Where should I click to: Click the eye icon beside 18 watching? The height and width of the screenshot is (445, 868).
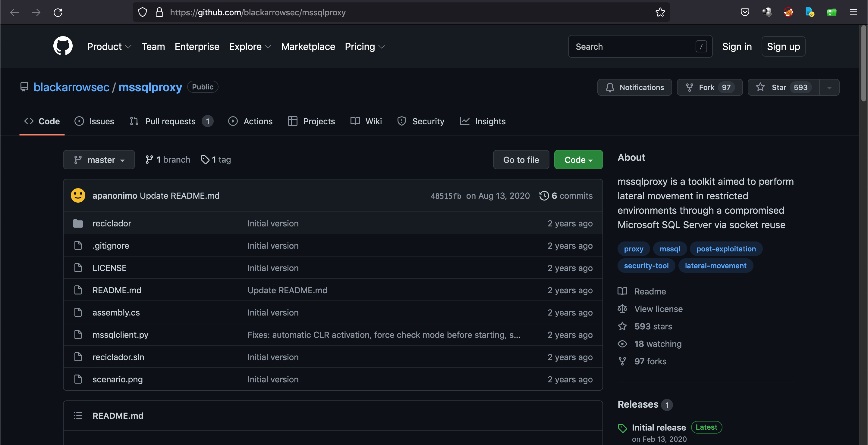pos(622,344)
